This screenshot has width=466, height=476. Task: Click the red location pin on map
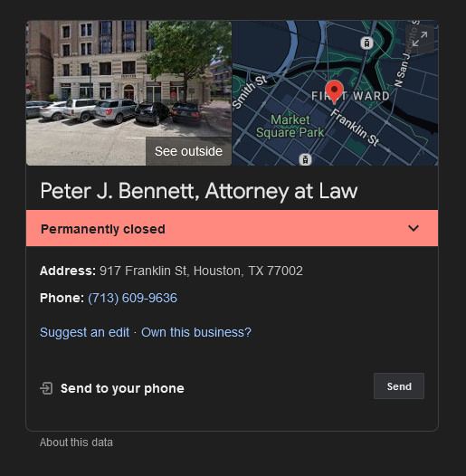point(334,92)
